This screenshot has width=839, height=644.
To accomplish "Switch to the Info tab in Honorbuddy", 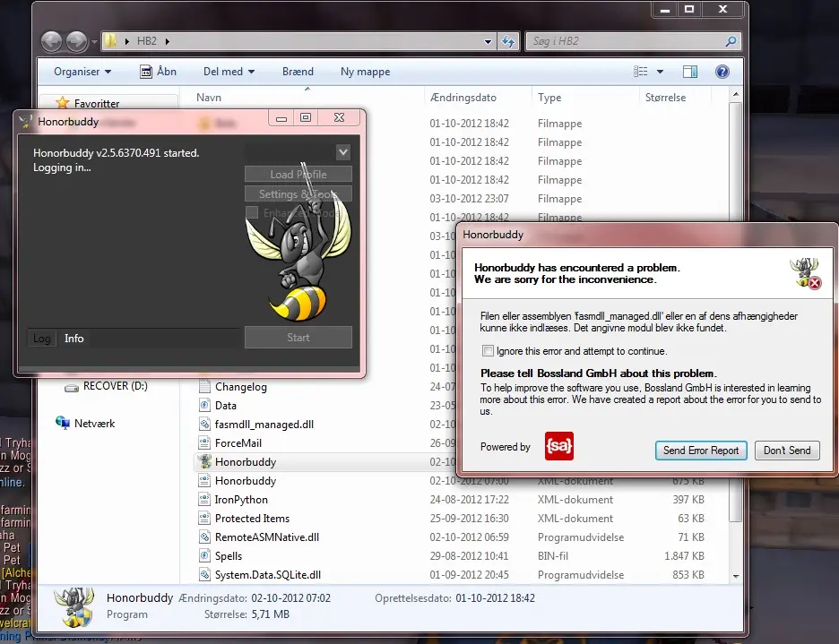I will tap(74, 339).
